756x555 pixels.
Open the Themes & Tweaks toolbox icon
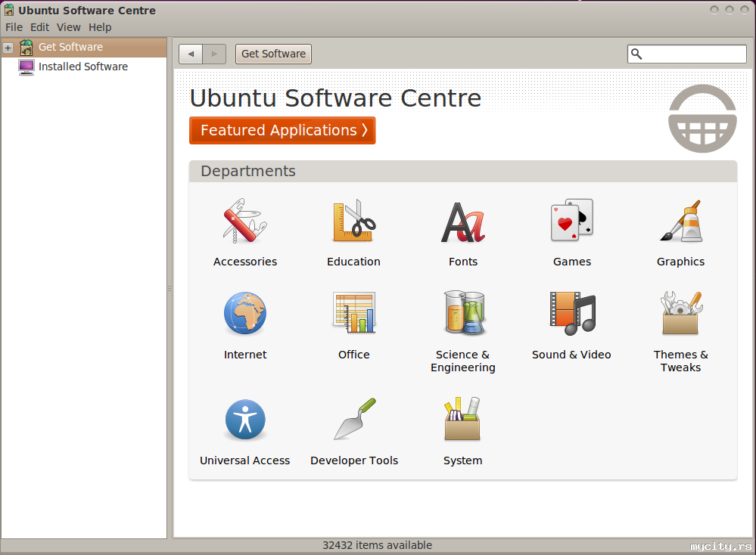[681, 313]
